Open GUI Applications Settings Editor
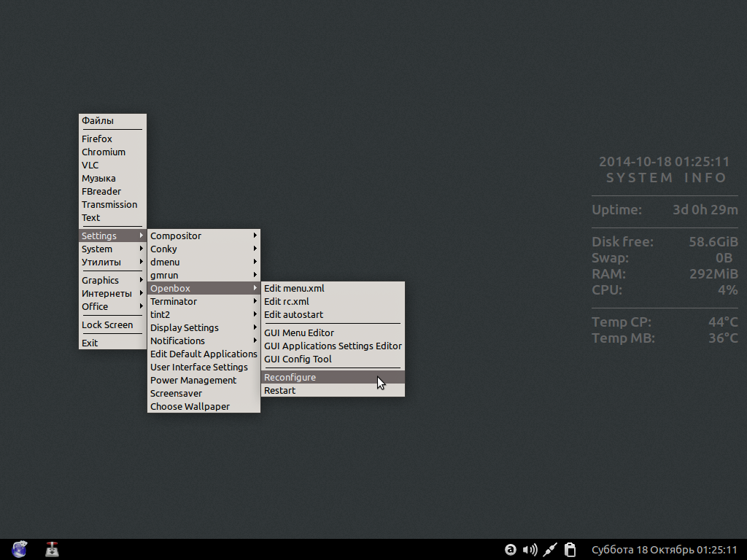This screenshot has width=747, height=560. click(333, 346)
